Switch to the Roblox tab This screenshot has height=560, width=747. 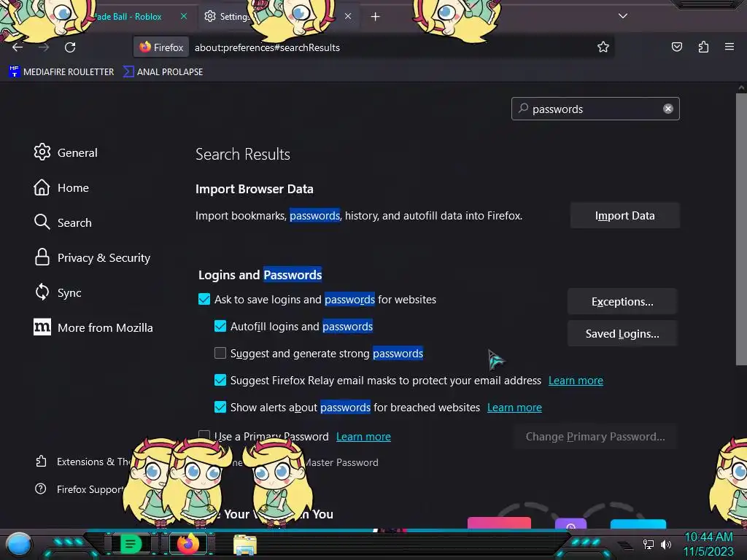click(128, 17)
